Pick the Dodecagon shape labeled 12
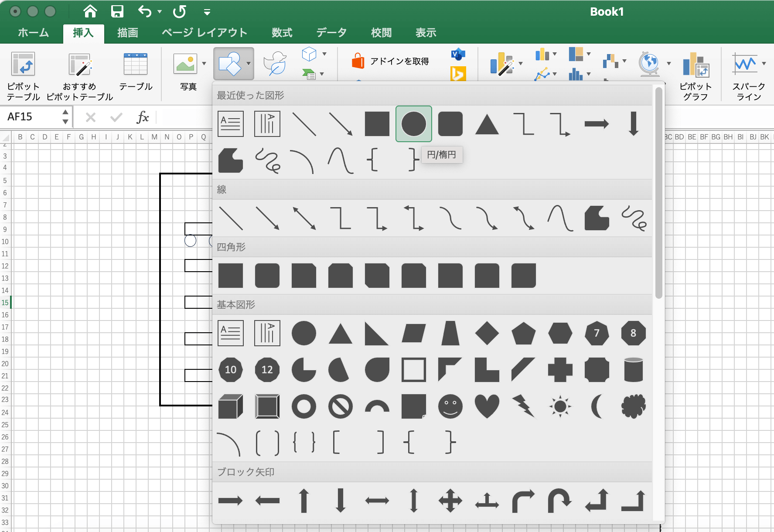Image resolution: width=774 pixels, height=532 pixels. point(267,370)
